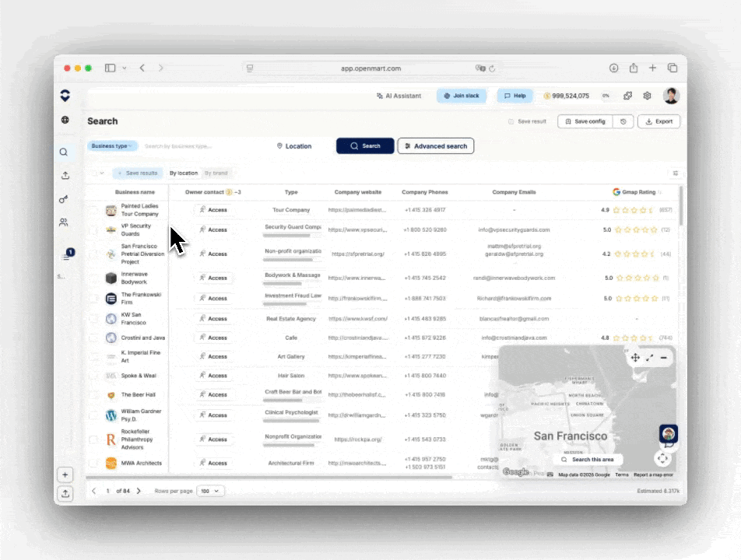Click Save results button
This screenshot has width=741, height=560.
coord(138,173)
